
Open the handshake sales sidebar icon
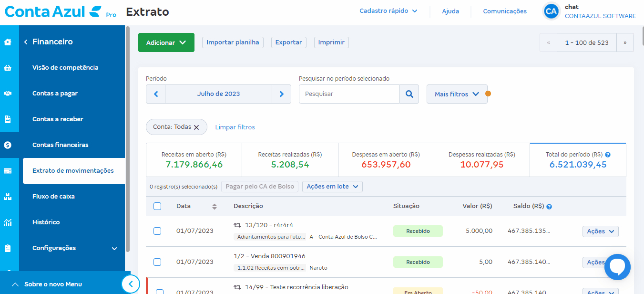pos(8,94)
